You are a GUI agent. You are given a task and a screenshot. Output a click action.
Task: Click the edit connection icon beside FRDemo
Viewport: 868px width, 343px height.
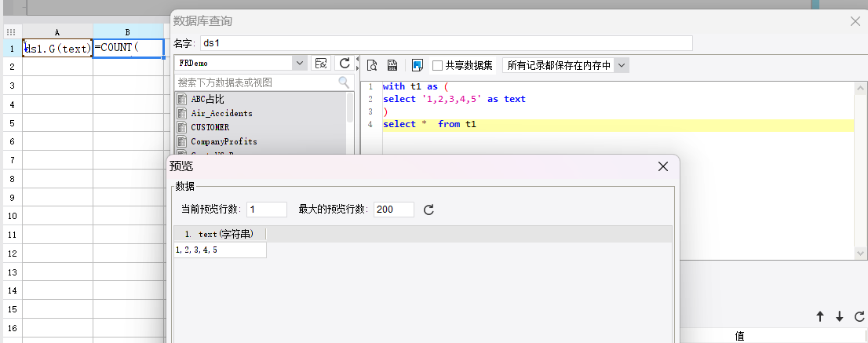pos(320,63)
